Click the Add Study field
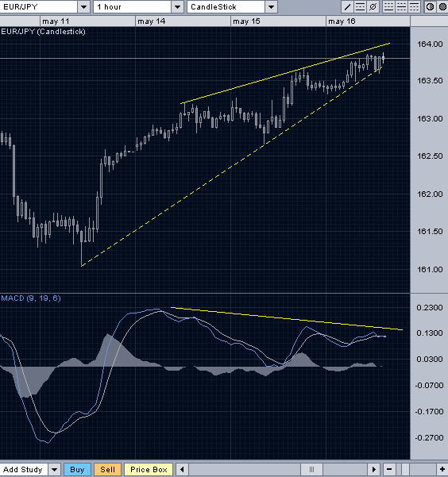 tap(24, 469)
